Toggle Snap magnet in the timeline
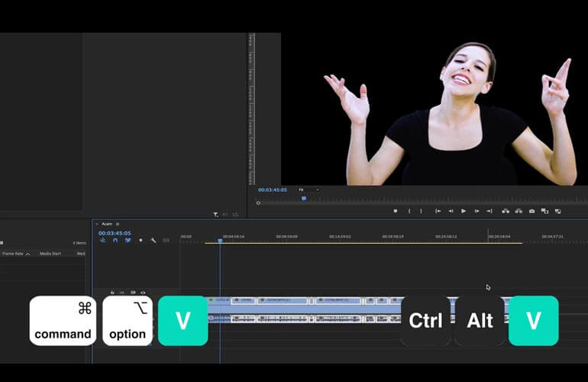The width and height of the screenshot is (588, 382). tap(115, 240)
